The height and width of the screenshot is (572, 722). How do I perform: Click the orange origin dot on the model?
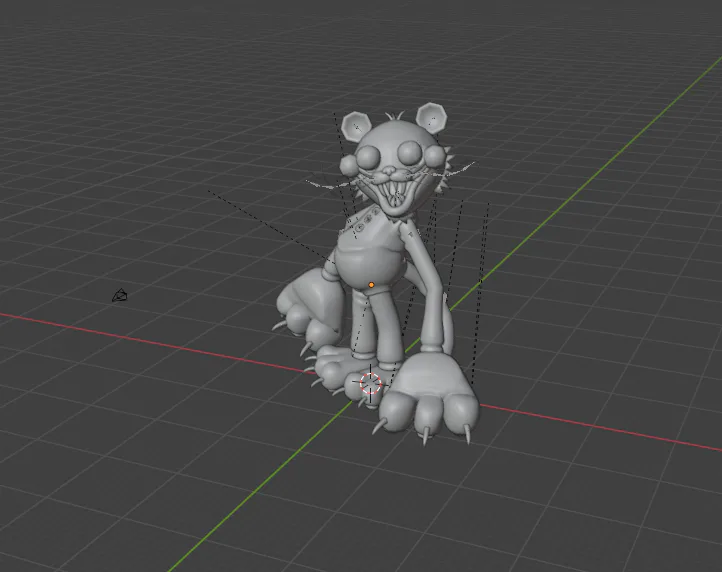point(372,285)
